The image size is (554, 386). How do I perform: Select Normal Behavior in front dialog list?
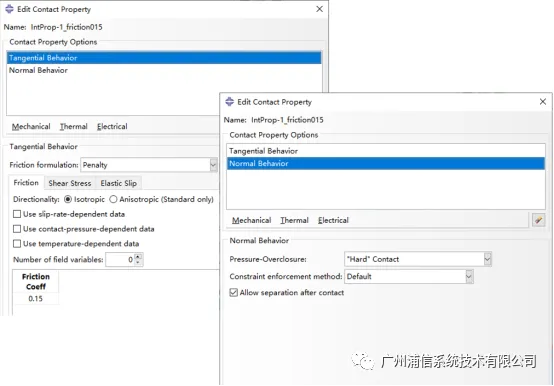[386, 164]
